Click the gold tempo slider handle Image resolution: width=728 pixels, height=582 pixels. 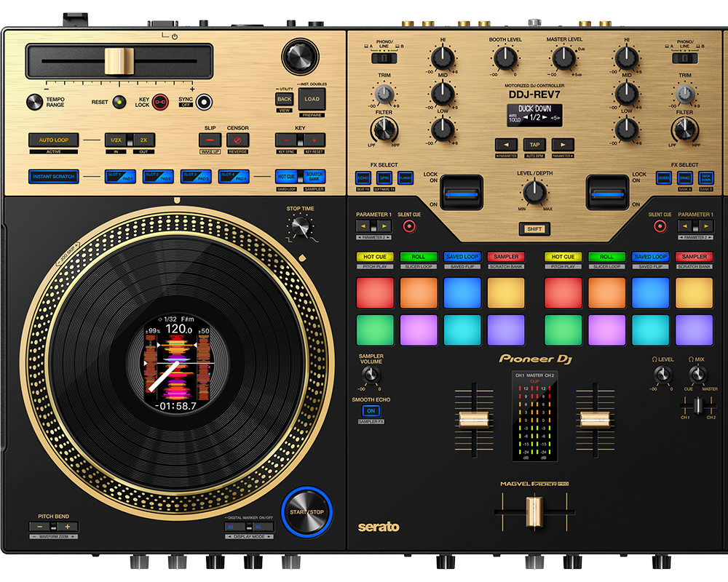pyautogui.click(x=119, y=62)
